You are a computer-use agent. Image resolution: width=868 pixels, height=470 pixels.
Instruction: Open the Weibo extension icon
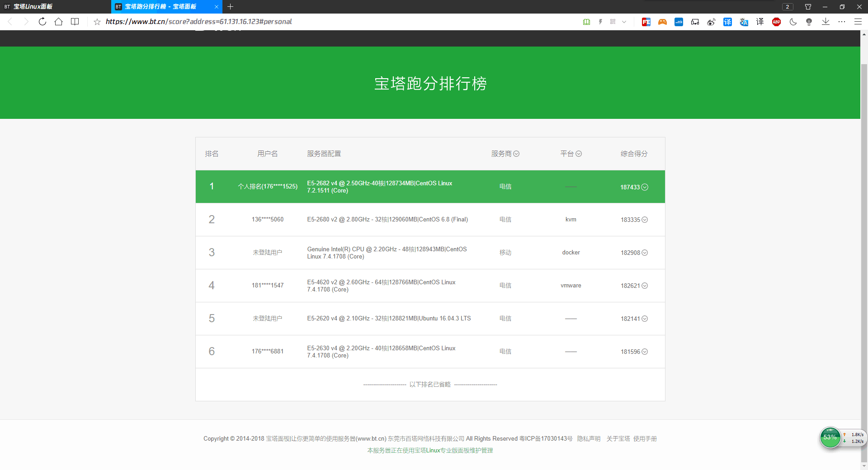coord(711,22)
